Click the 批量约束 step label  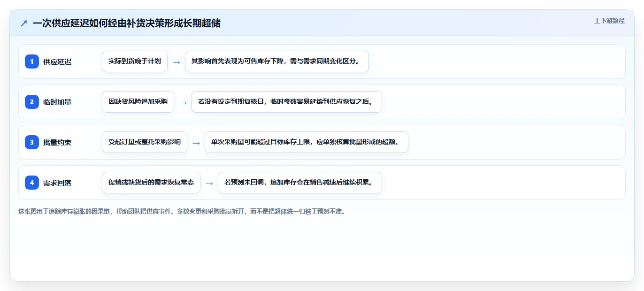57,142
